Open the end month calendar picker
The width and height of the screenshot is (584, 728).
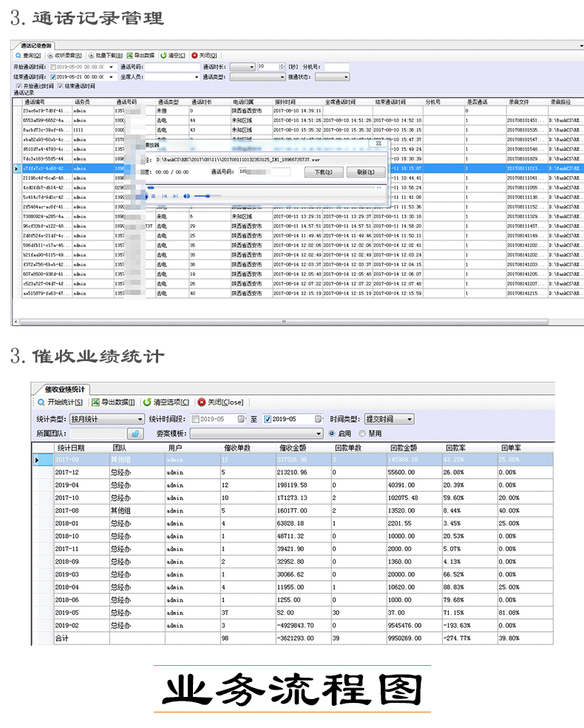coord(318,419)
